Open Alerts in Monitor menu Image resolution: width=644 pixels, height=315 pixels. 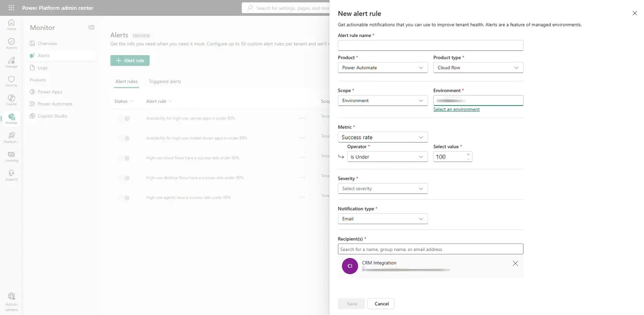(x=61, y=56)
